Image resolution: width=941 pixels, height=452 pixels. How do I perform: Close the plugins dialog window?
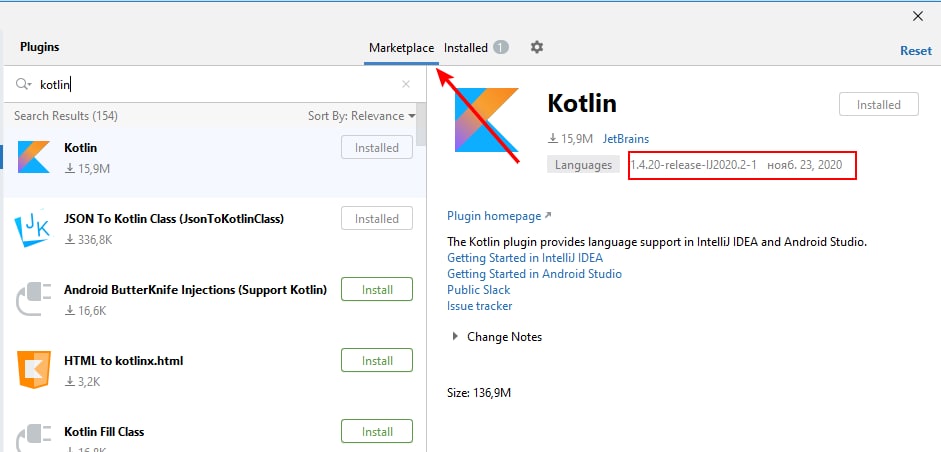pyautogui.click(x=918, y=16)
